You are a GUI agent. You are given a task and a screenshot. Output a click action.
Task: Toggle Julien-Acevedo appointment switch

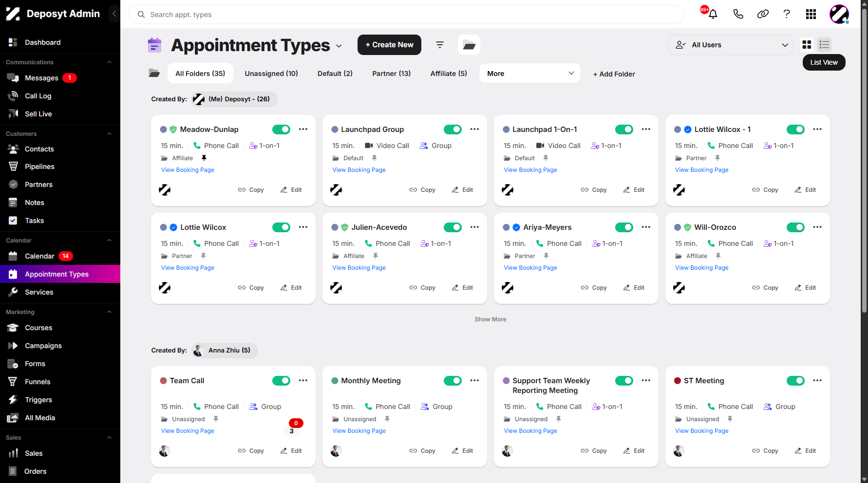(x=453, y=227)
